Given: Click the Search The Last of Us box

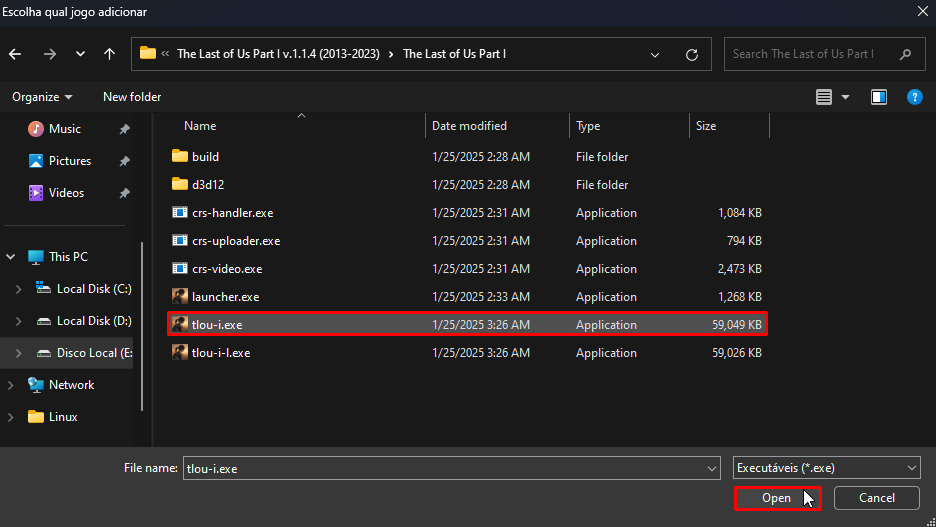Looking at the screenshot, I should pyautogui.click(x=810, y=54).
